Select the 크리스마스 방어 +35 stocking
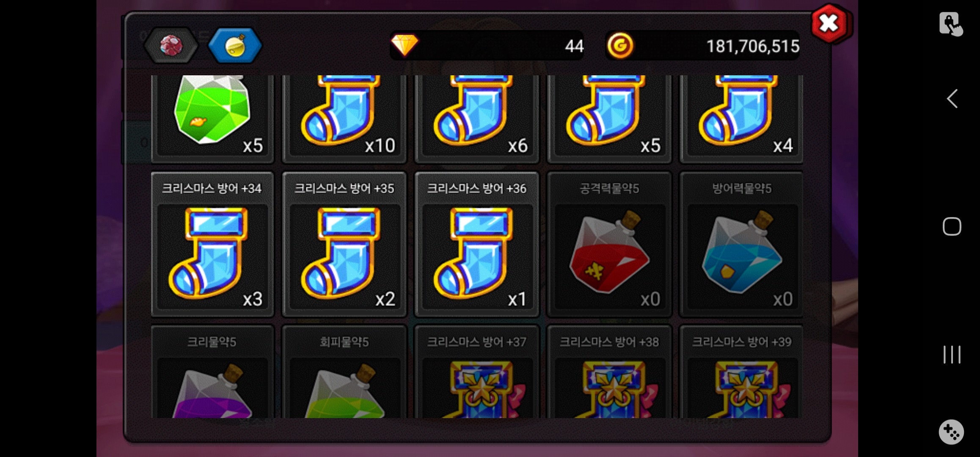This screenshot has height=457, width=980. click(344, 244)
